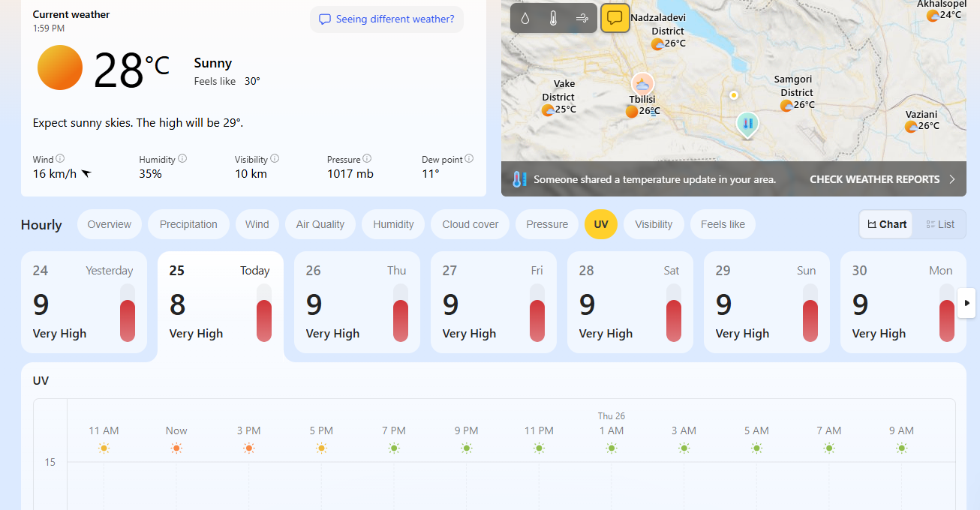Click CHECK WEATHER REPORTS text
Screen dimensions: 980x510
[874, 179]
